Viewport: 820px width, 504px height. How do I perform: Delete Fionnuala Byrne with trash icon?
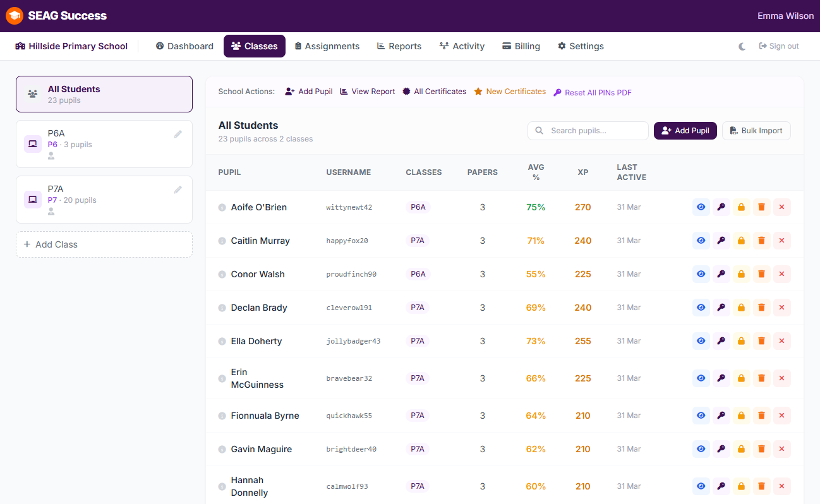[x=762, y=416]
